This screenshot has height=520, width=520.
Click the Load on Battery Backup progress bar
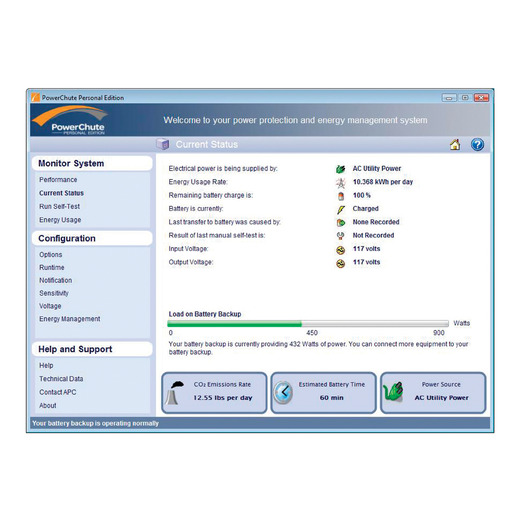(x=308, y=323)
